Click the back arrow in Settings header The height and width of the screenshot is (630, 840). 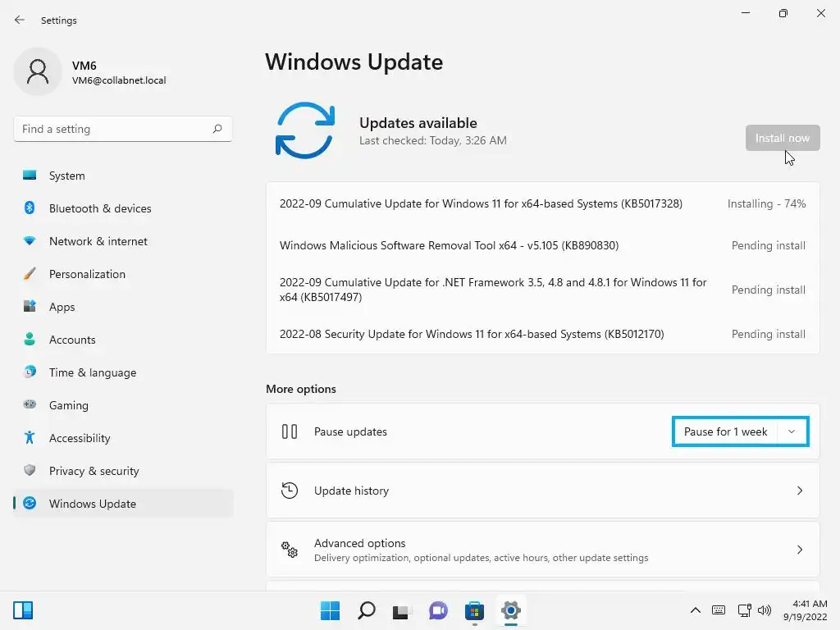coord(20,20)
